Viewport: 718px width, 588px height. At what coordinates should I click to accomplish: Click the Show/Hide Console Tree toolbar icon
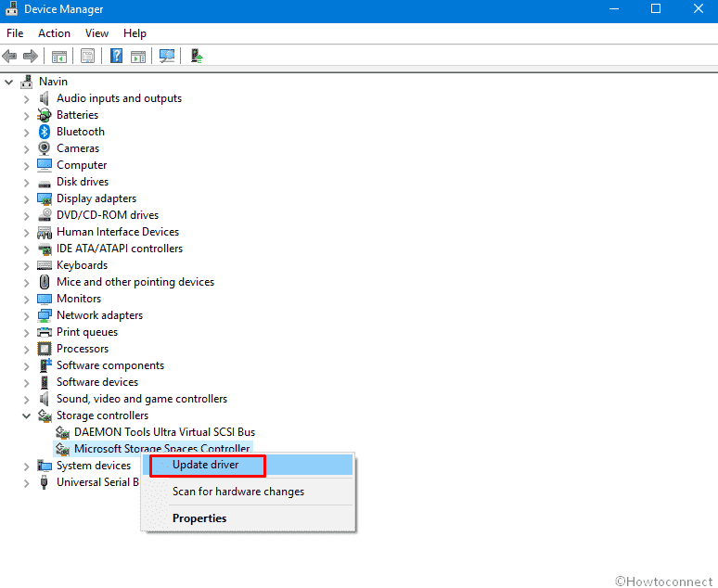[x=59, y=57]
